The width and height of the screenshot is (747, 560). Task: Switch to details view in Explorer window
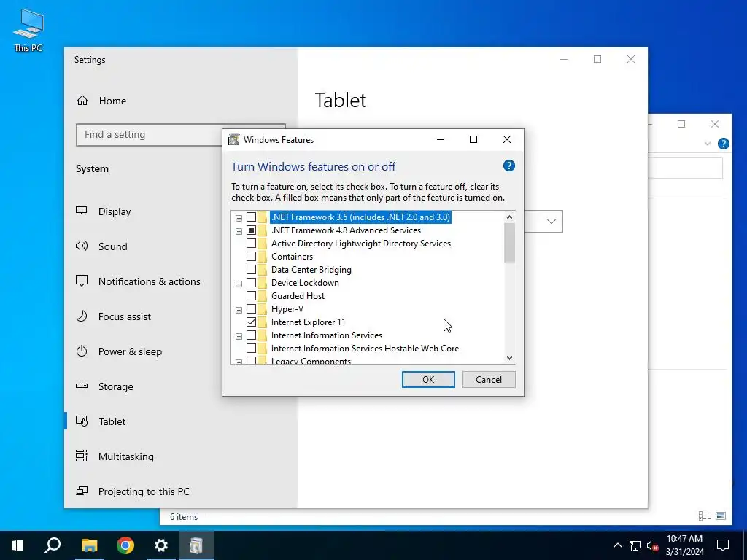tap(705, 516)
